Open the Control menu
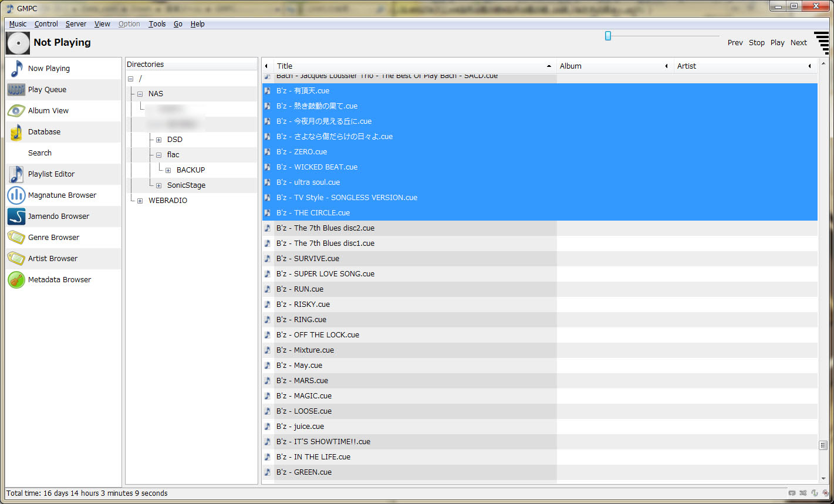The width and height of the screenshot is (834, 504). pos(46,24)
